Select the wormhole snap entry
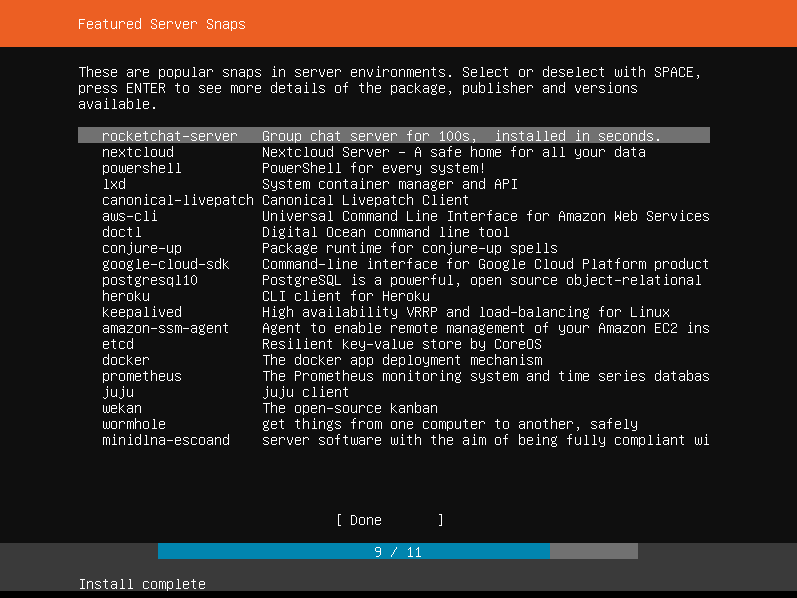Viewport: 797px width, 598px height. 394,424
